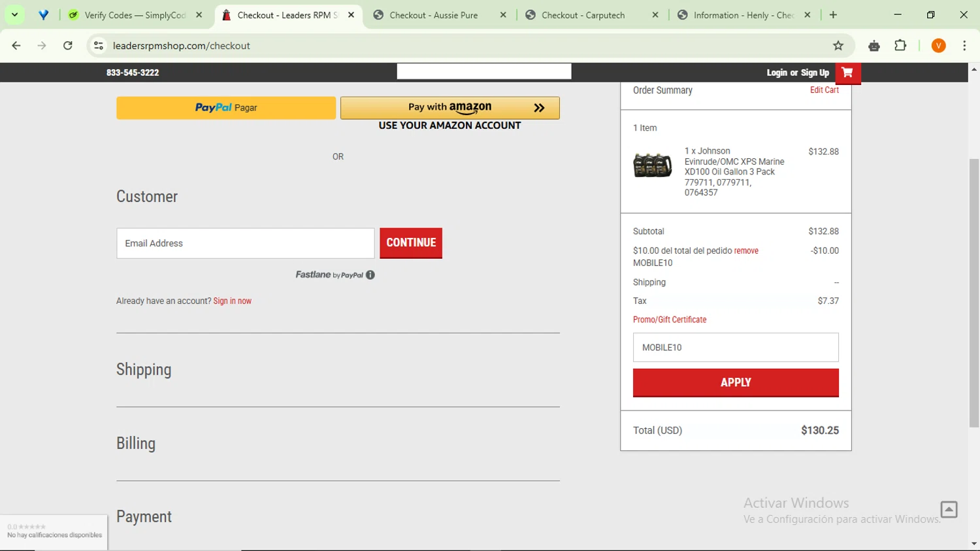Image resolution: width=980 pixels, height=551 pixels.
Task: Click the Shipping section heading
Action: point(144,370)
